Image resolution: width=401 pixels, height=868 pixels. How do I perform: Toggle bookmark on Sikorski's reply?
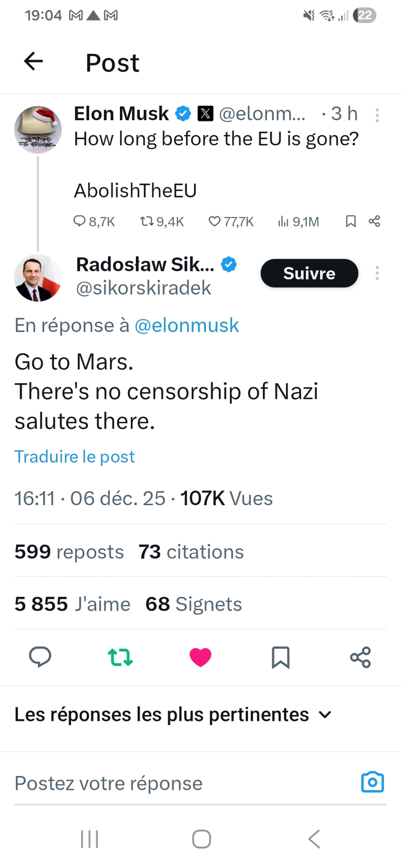coord(280,657)
